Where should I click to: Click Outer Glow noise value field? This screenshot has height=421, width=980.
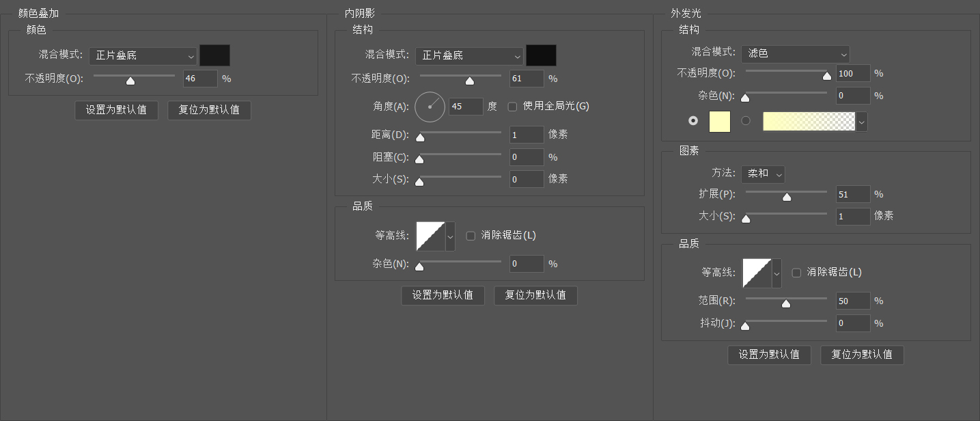[853, 96]
